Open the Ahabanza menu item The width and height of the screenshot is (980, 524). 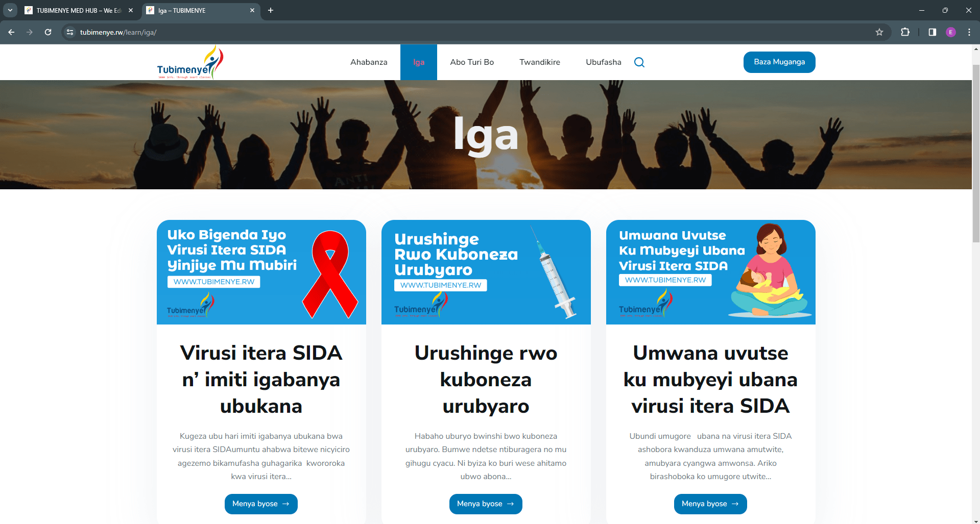click(x=369, y=62)
